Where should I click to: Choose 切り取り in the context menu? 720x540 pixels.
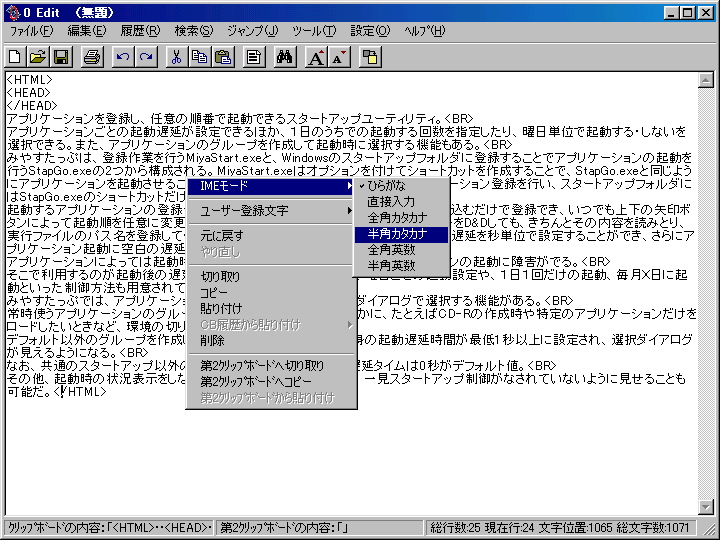pos(271,277)
